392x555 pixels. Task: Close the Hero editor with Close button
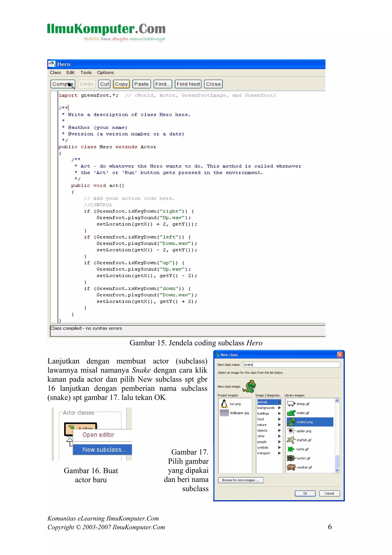[x=213, y=84]
